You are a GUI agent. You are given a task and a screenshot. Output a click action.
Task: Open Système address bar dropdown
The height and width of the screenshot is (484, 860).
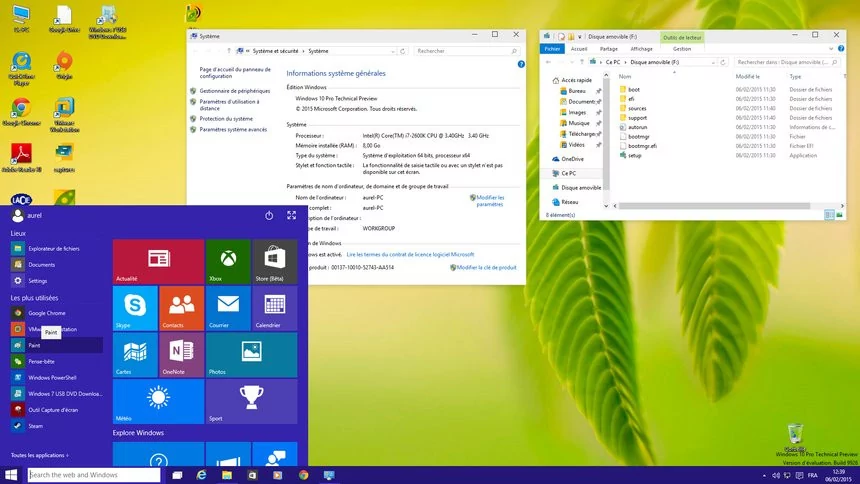(393, 51)
